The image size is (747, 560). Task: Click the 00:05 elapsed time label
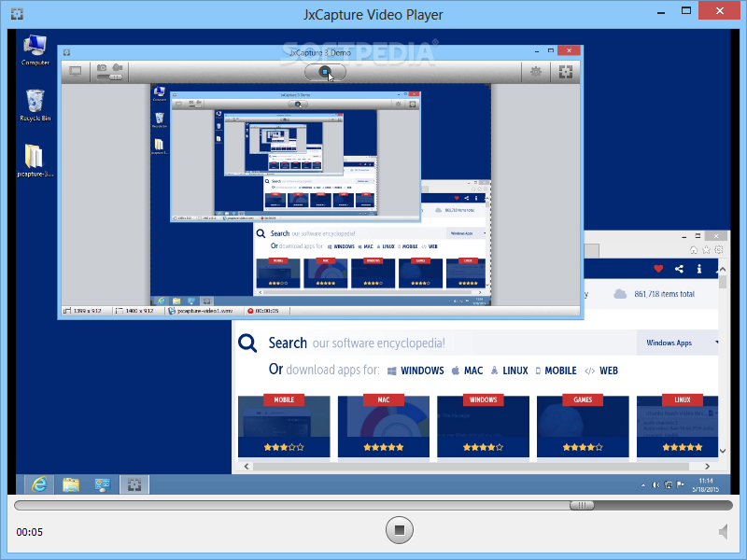tap(30, 532)
